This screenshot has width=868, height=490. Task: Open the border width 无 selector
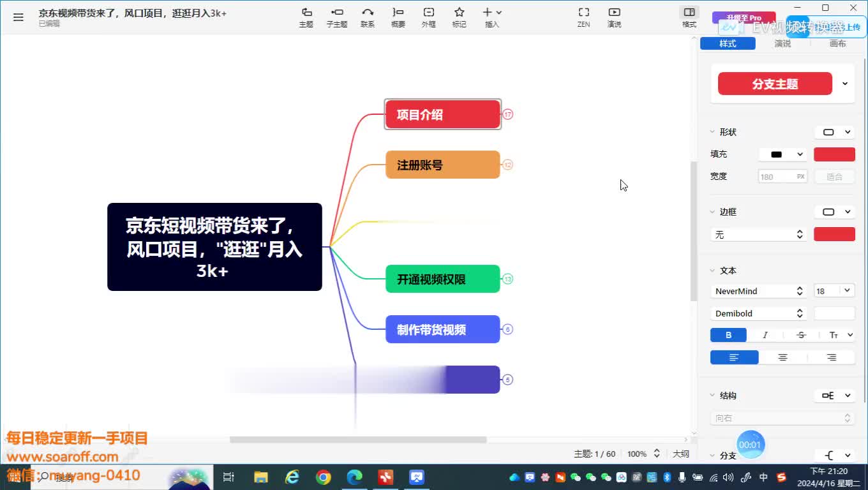[759, 235]
